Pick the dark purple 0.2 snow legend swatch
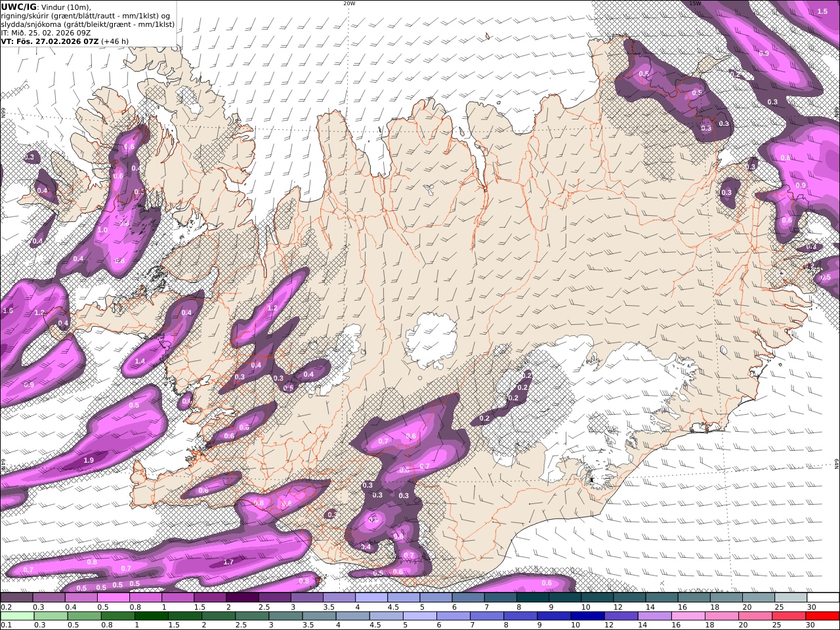This screenshot has width=840, height=630. (16, 598)
